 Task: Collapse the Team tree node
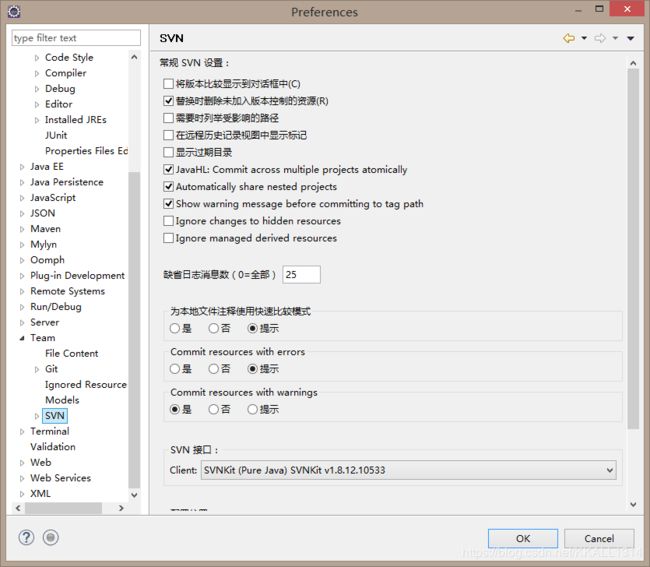pos(22,338)
